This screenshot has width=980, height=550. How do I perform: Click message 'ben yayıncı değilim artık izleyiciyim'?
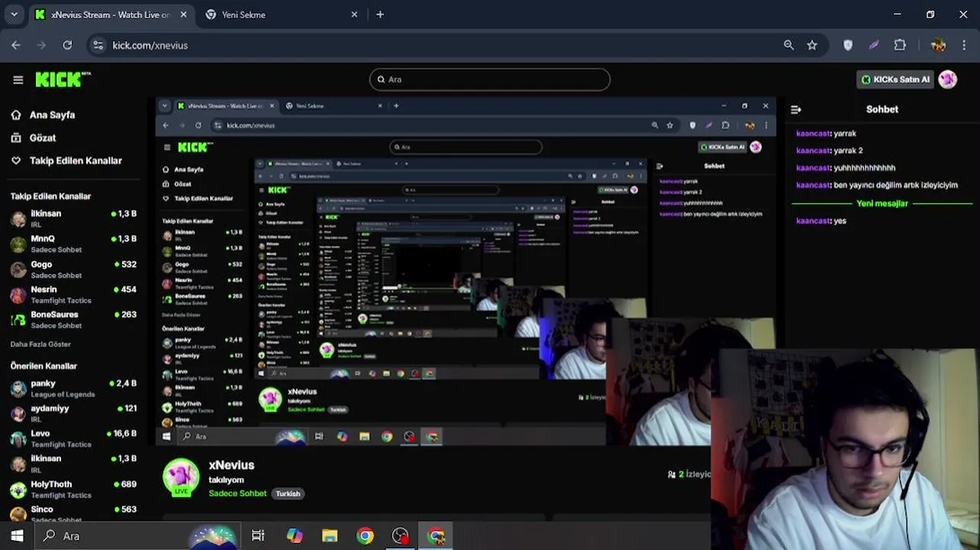896,185
